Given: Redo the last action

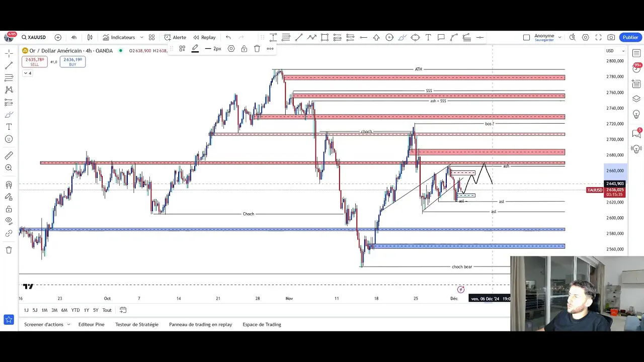Looking at the screenshot, I should [x=241, y=37].
